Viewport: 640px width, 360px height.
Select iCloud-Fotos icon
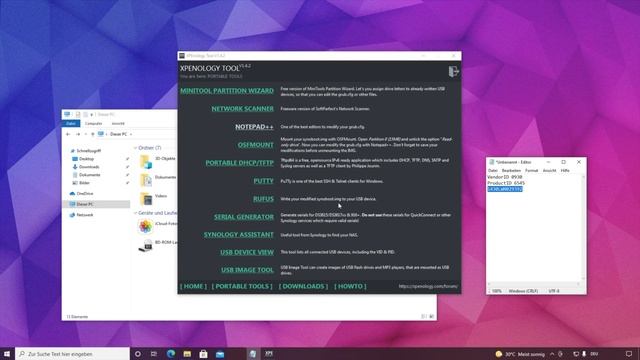(x=145, y=226)
